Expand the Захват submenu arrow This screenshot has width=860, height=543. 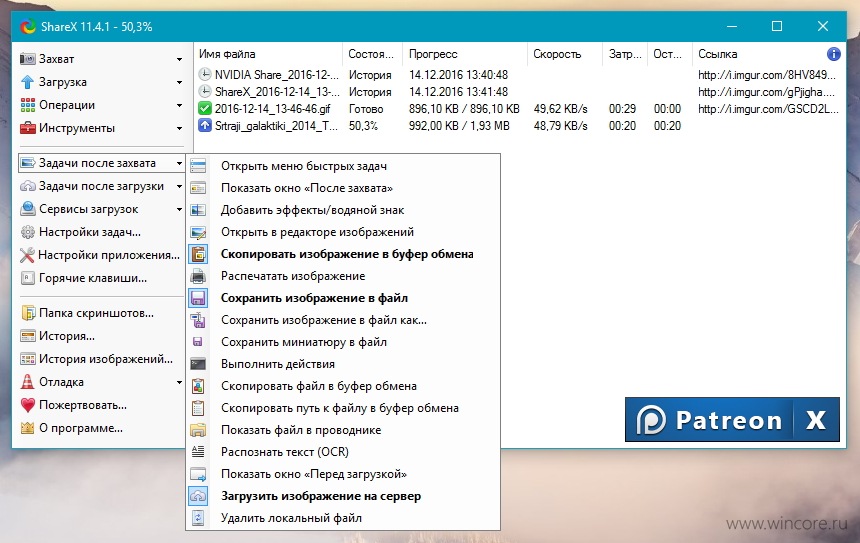point(179,59)
